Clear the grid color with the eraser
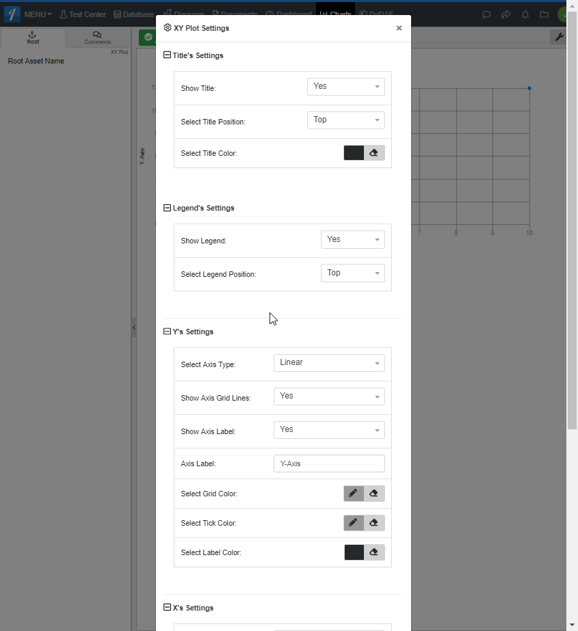Viewport: 578px width, 631px height. (x=374, y=493)
